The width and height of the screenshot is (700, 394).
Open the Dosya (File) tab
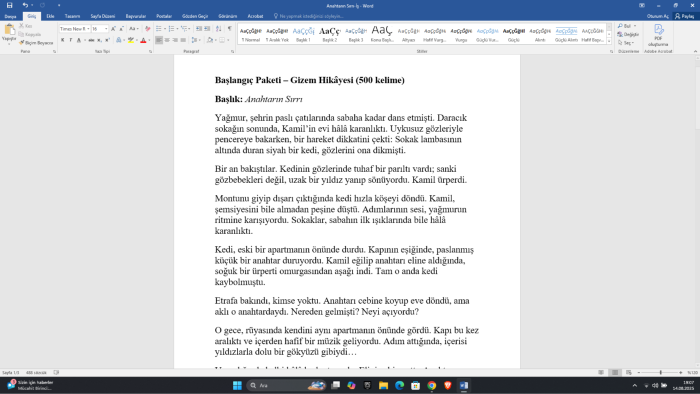tap(10, 16)
